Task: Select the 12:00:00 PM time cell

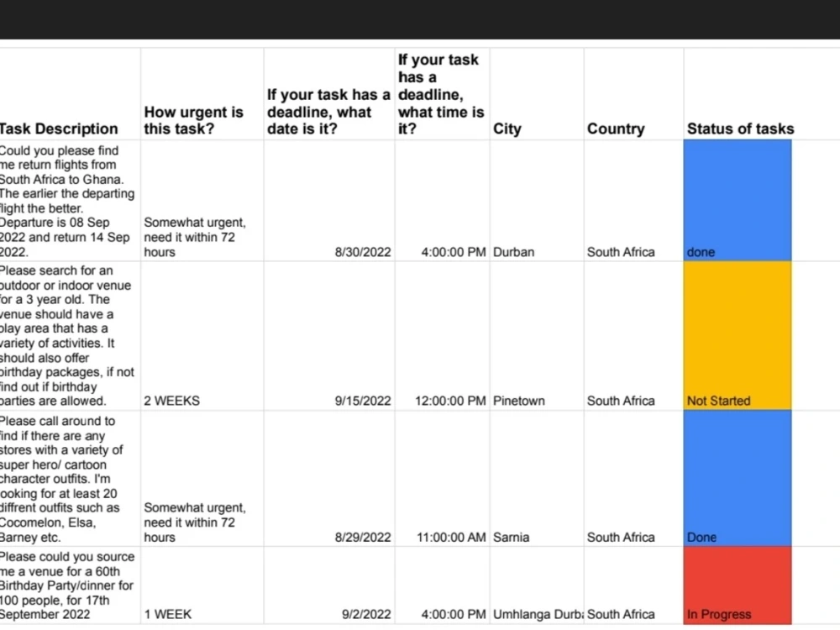Action: click(443, 336)
